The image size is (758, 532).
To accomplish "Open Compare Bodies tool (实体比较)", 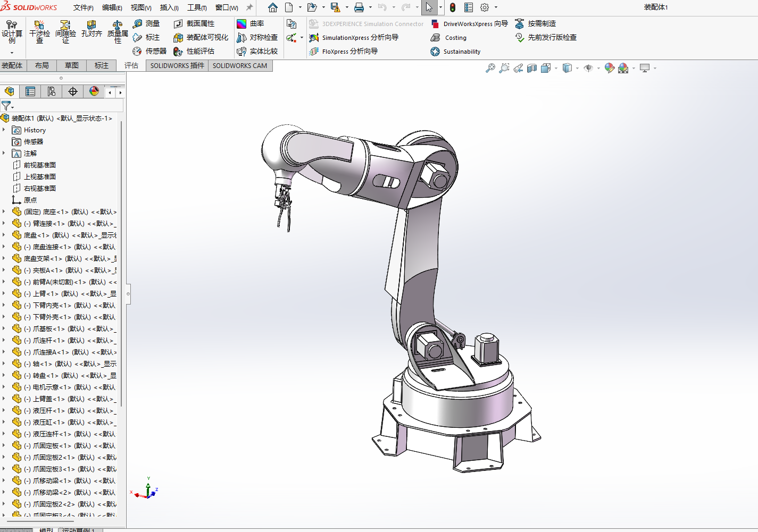I will 257,51.
